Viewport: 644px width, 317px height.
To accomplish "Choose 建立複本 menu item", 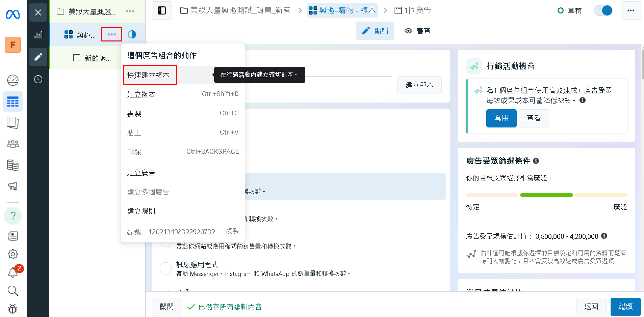I will point(183,94).
